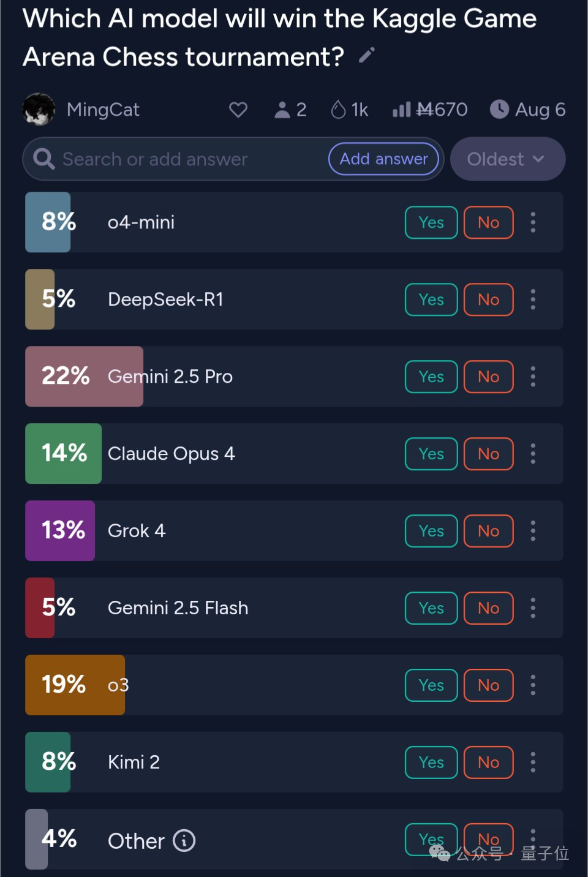Like the market with heart icon

coord(238,110)
